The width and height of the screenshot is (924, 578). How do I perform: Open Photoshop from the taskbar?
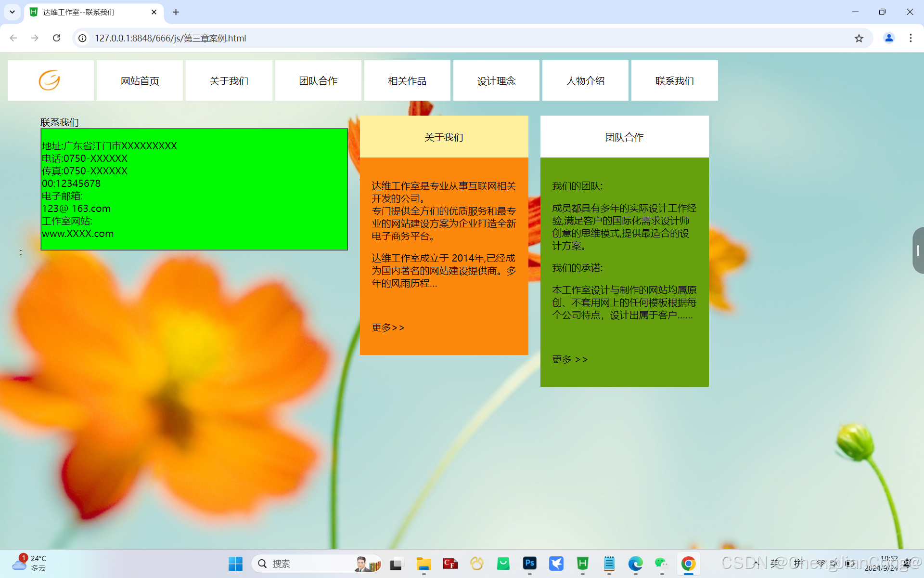[529, 563]
